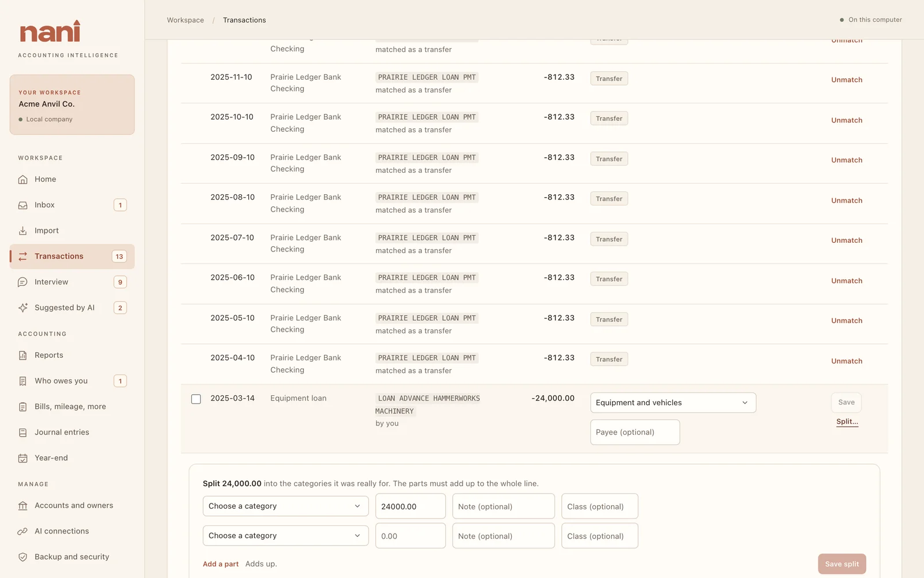Go to Reports section
The width and height of the screenshot is (924, 578).
pos(72,355)
